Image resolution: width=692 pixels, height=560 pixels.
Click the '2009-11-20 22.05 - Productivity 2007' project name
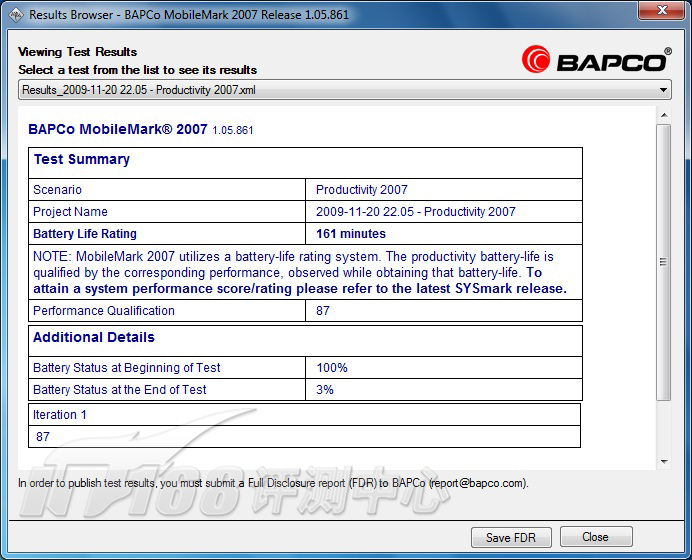pos(416,212)
